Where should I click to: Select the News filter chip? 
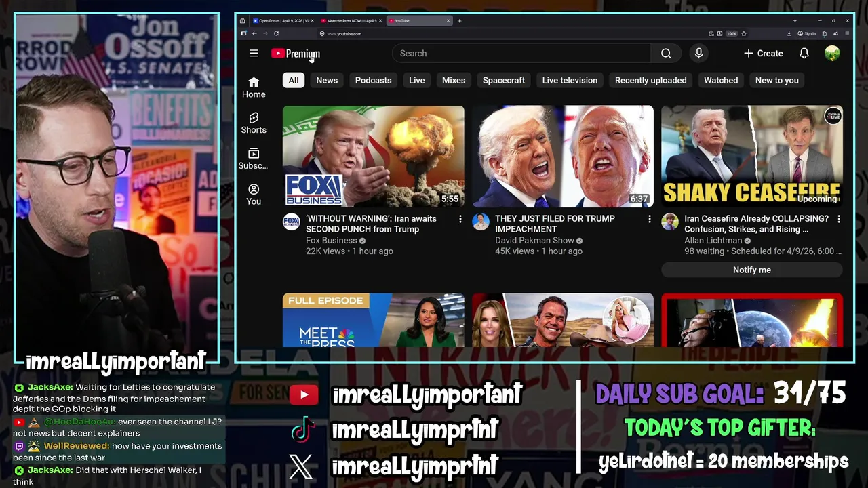327,80
